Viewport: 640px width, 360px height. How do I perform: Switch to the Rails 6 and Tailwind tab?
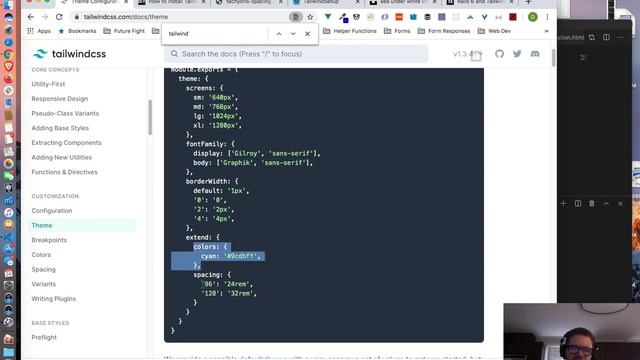coord(480,2)
